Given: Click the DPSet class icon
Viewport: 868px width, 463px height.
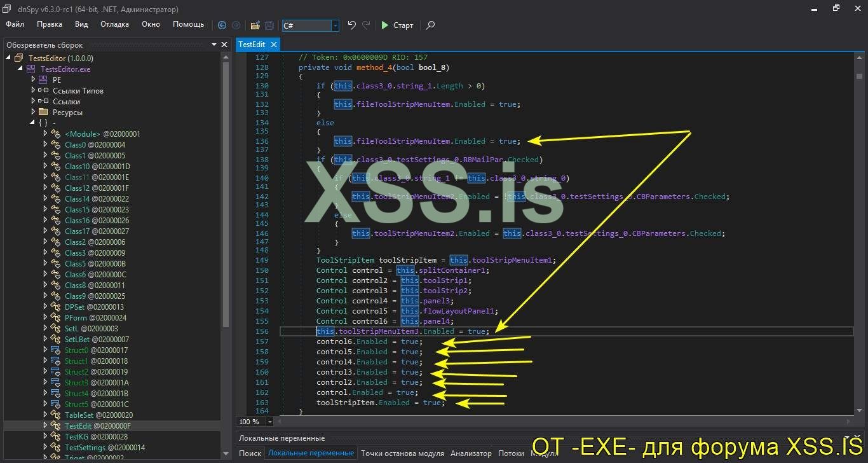Looking at the screenshot, I should 55,307.
